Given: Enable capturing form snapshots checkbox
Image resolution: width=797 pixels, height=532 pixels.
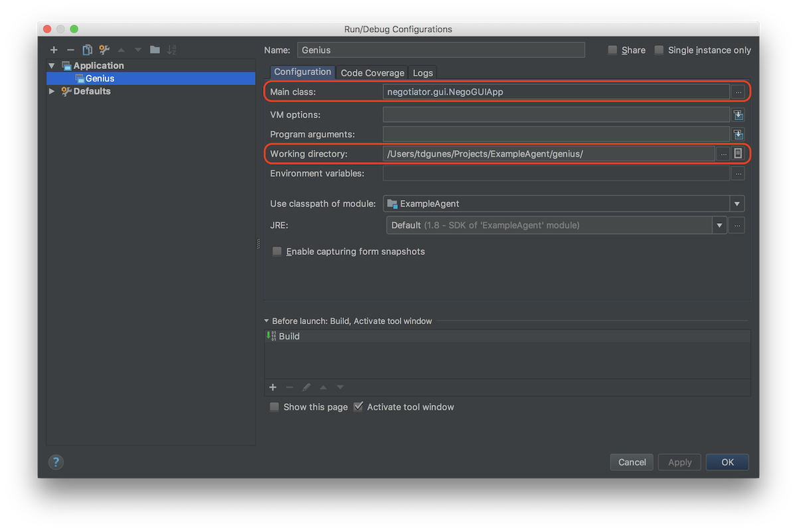Looking at the screenshot, I should click(x=277, y=252).
